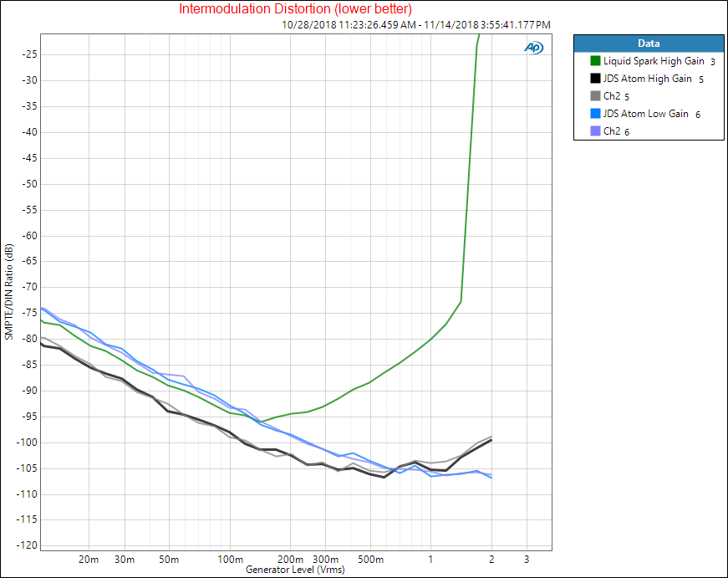
Task: Click the '-40' tick on the vertical axis
Action: click(x=29, y=132)
